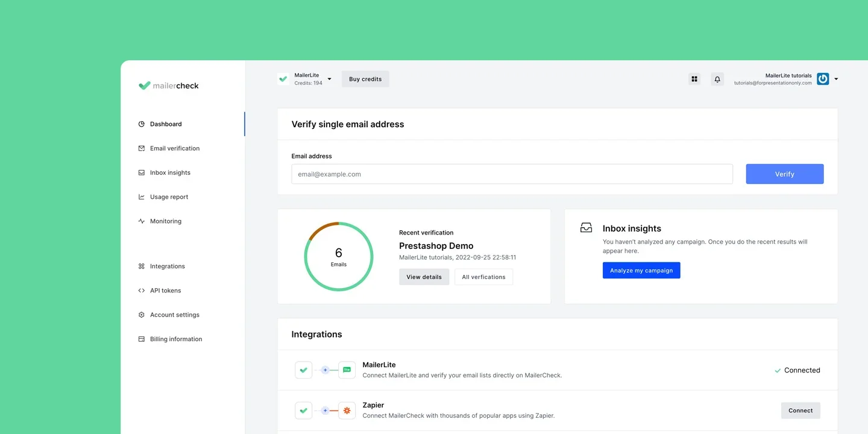
Task: Select Monitoring from the sidebar
Action: pos(165,221)
